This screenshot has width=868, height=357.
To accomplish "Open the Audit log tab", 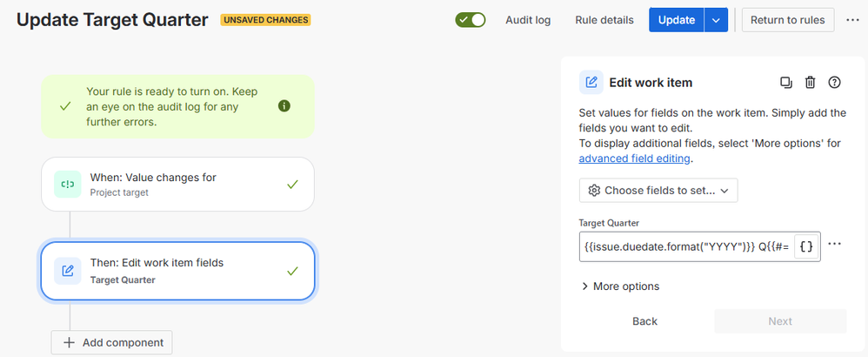I will point(528,20).
